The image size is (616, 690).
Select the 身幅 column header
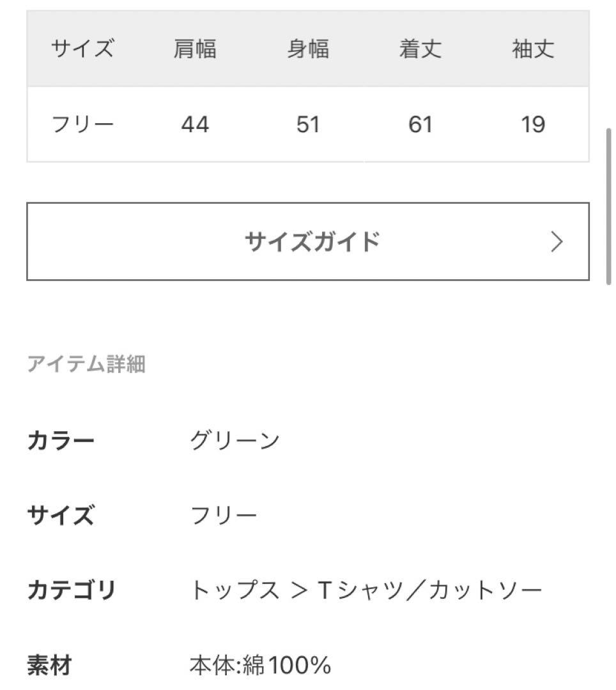[307, 49]
